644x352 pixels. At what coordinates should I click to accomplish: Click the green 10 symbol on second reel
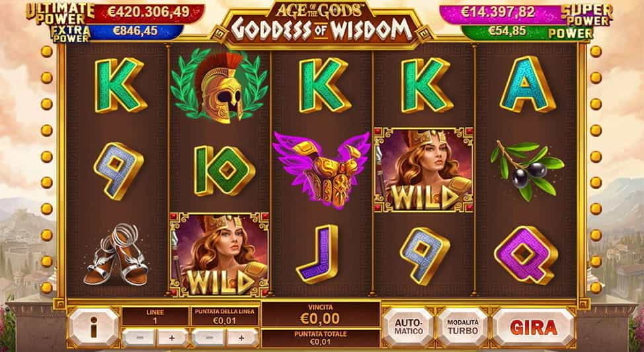point(224,170)
